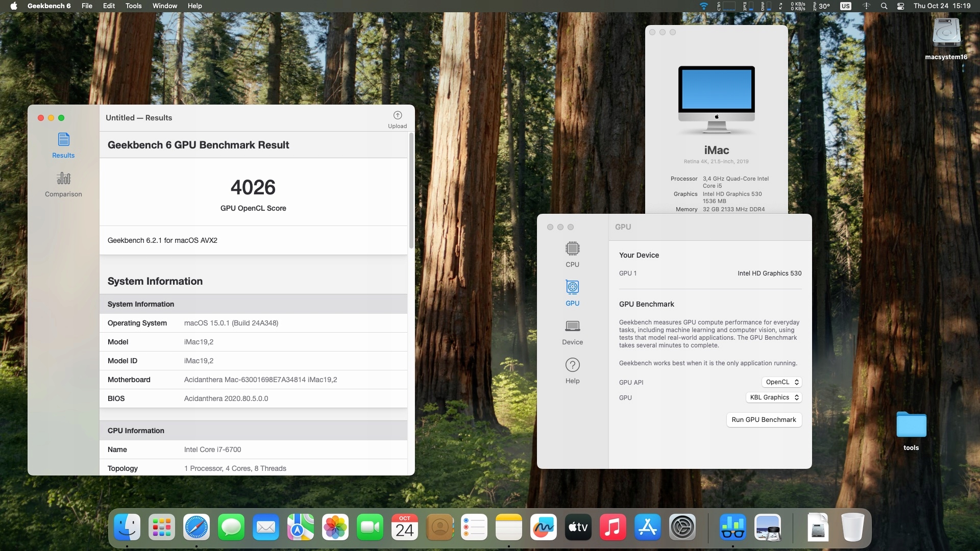Run the GPU Benchmark
Screen dimensions: 980x551
[x=764, y=420]
